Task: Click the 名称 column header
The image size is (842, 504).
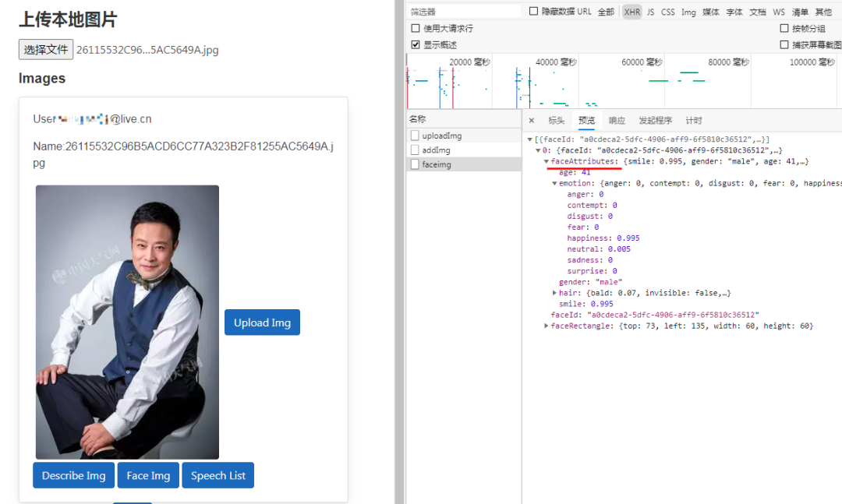Action: point(417,119)
